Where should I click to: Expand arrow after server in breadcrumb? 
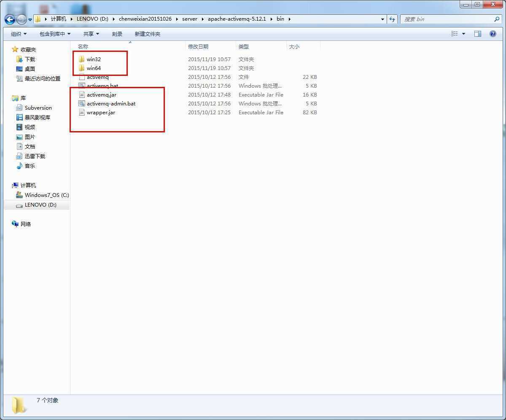tap(203, 19)
